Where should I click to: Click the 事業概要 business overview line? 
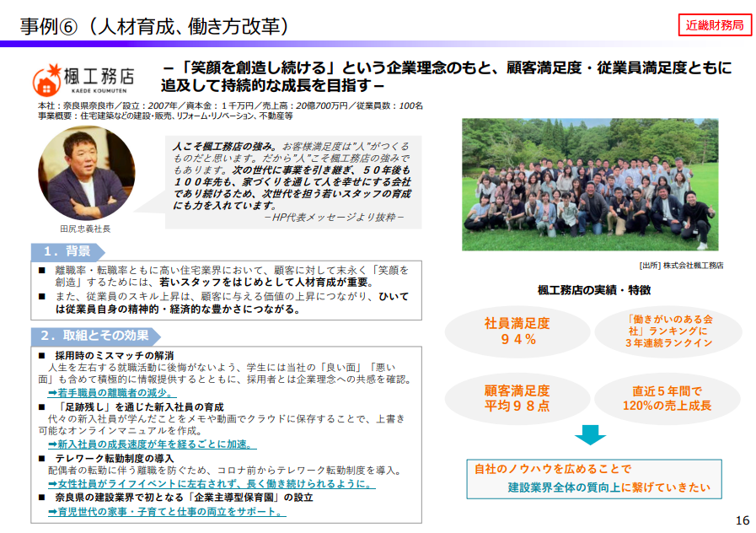coord(165,116)
